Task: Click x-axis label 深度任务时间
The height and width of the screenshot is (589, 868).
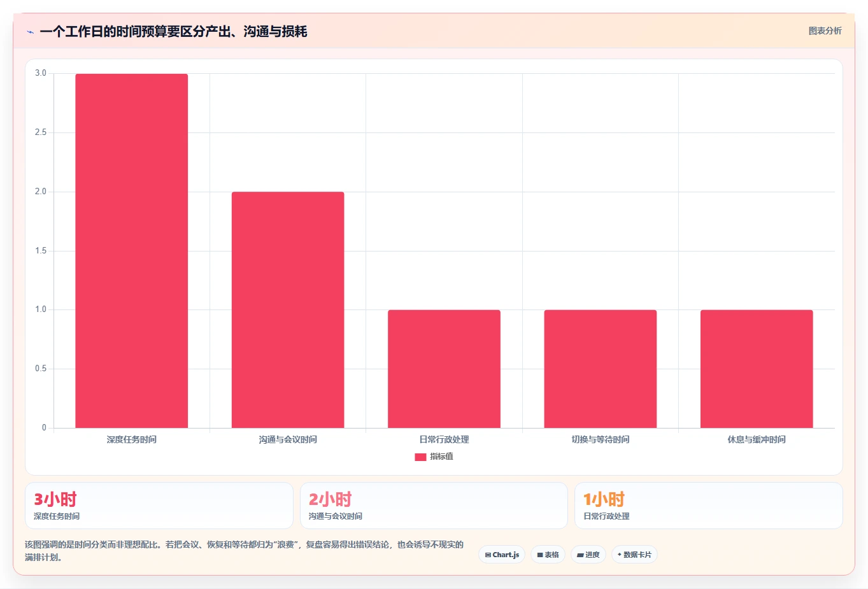Action: tap(132, 439)
